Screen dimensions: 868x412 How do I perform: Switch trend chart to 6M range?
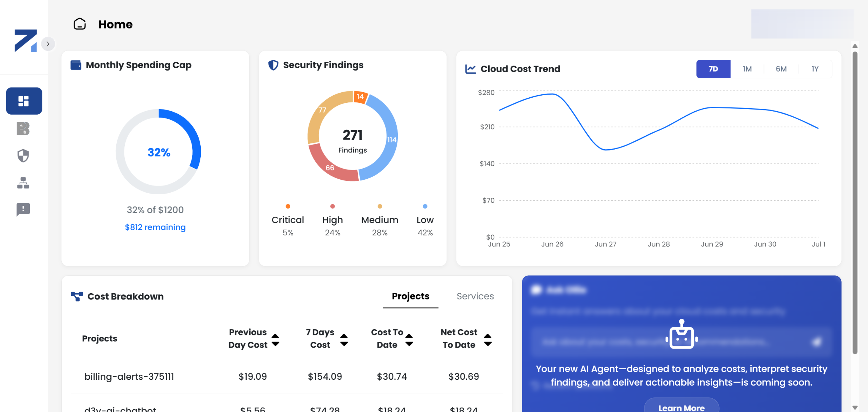pos(781,69)
